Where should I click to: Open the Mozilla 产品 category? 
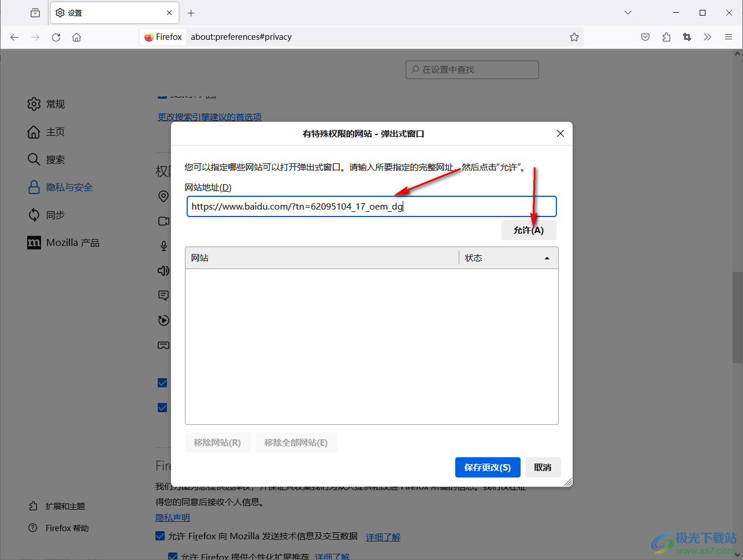64,242
